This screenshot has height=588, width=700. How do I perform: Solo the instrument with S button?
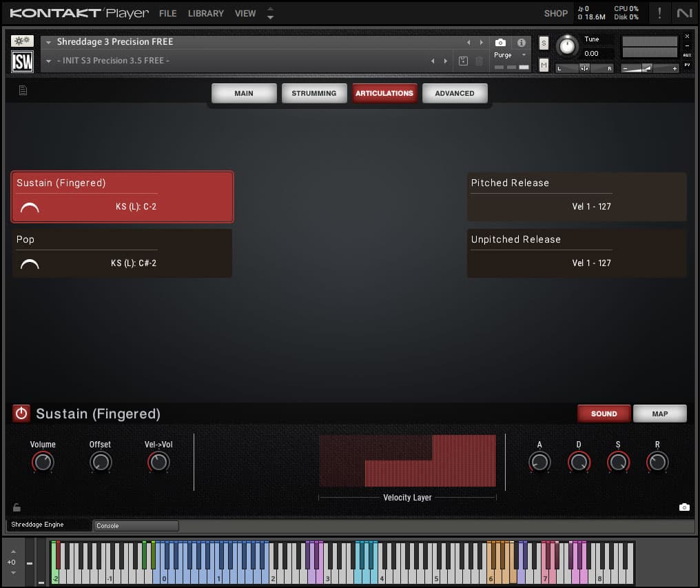click(x=544, y=43)
